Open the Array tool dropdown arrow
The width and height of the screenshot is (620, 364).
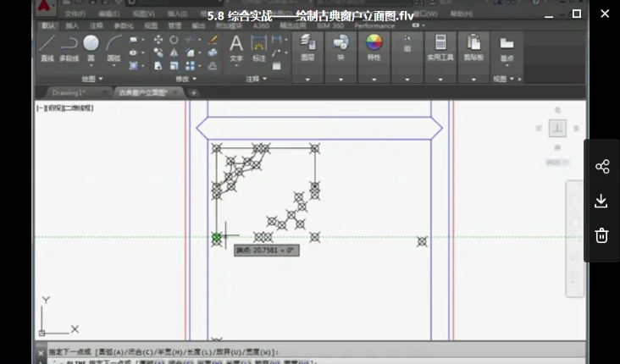[199, 66]
